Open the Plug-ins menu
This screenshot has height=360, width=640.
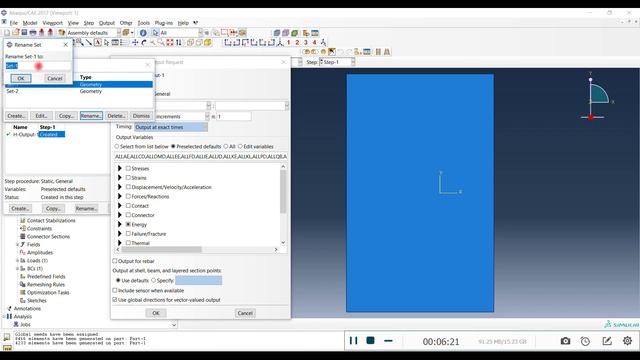click(x=164, y=23)
